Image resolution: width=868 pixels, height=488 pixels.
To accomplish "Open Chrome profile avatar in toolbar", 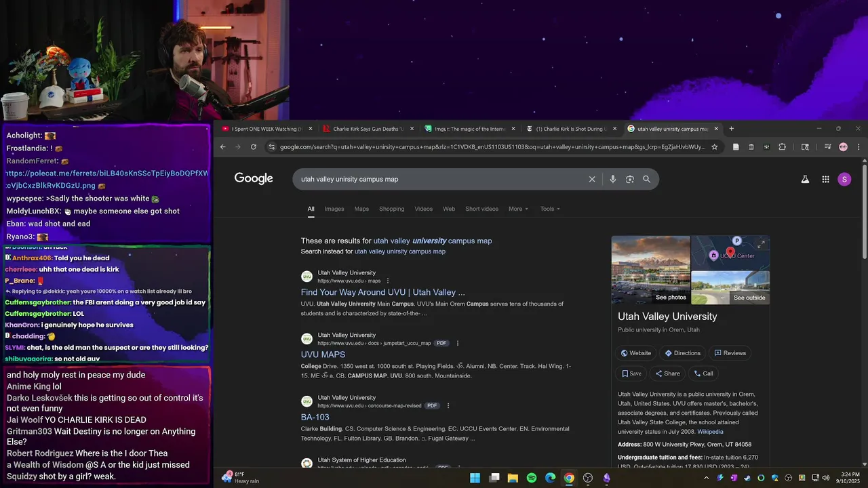I will coord(843,146).
